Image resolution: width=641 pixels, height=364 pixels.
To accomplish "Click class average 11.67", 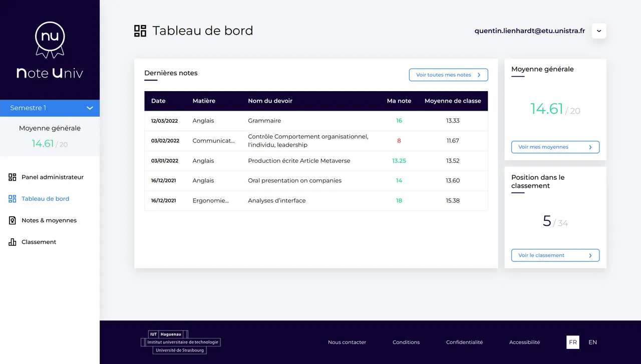I will point(453,141).
